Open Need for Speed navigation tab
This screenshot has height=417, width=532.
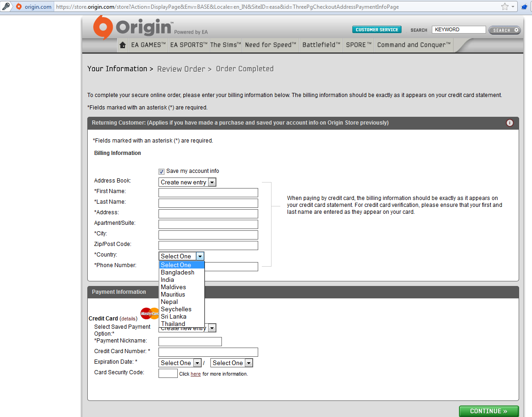(271, 45)
